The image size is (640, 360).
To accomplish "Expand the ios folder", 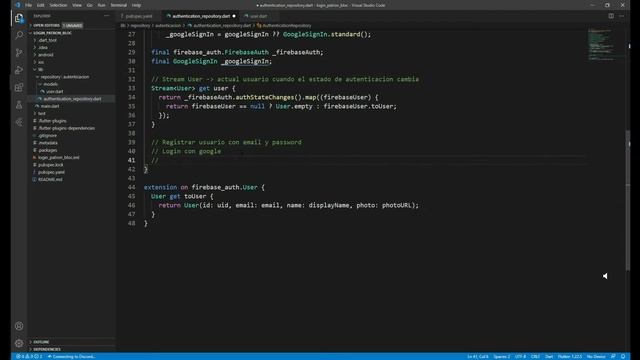I will 41,62.
